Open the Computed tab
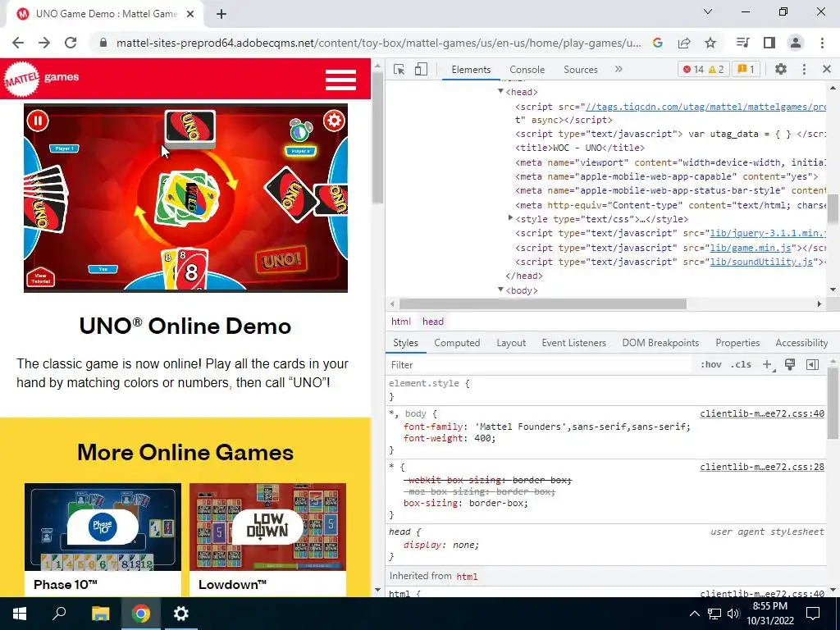The image size is (840, 630). [x=457, y=343]
